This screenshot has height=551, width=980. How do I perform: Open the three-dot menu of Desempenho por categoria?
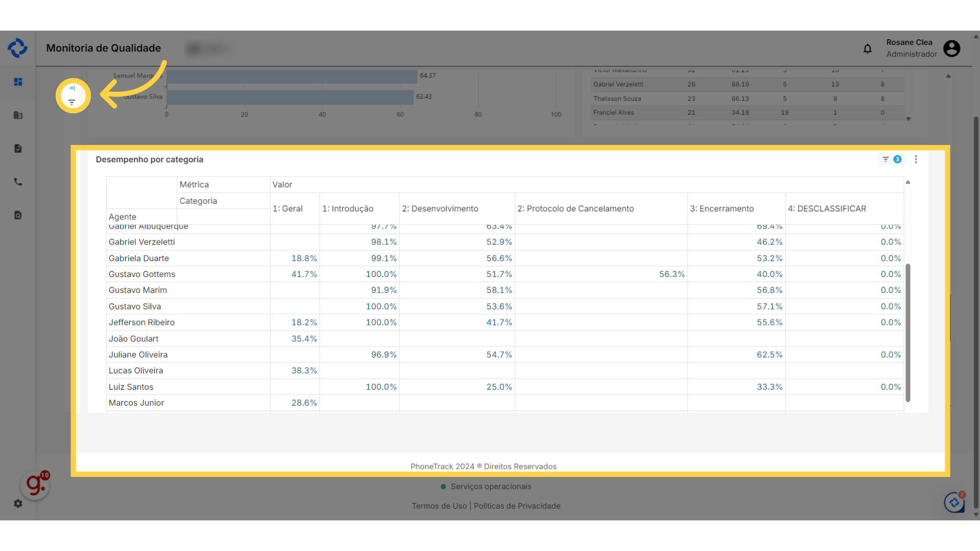(916, 159)
